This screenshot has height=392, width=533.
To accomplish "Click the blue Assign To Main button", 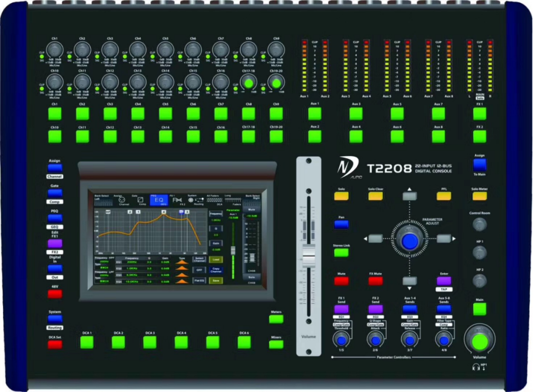I will click(x=479, y=165).
